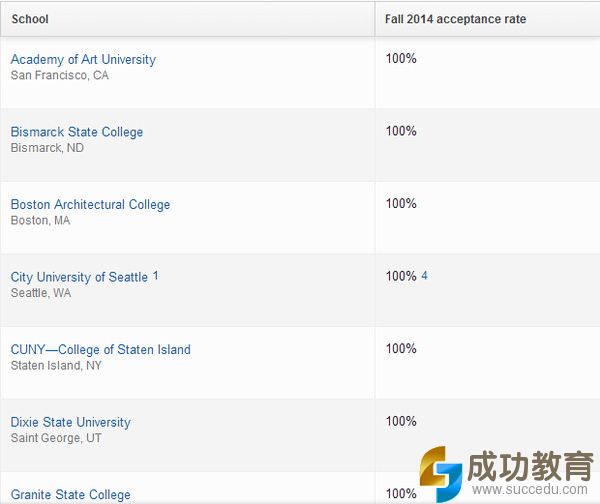This screenshot has width=600, height=504.
Task: Open the CUNY—College of Staten Island link
Action: click(x=100, y=350)
